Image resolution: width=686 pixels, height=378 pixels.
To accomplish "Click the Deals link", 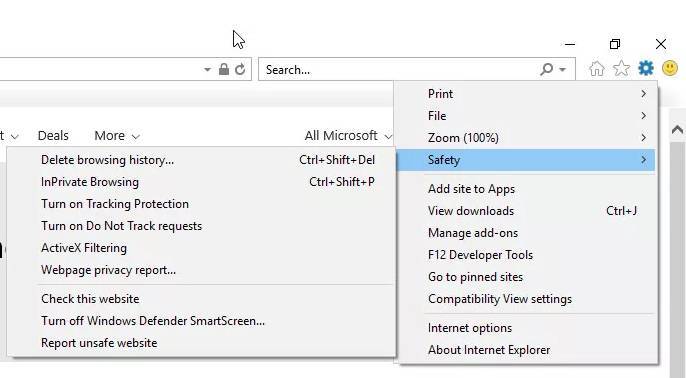I will coord(53,136).
